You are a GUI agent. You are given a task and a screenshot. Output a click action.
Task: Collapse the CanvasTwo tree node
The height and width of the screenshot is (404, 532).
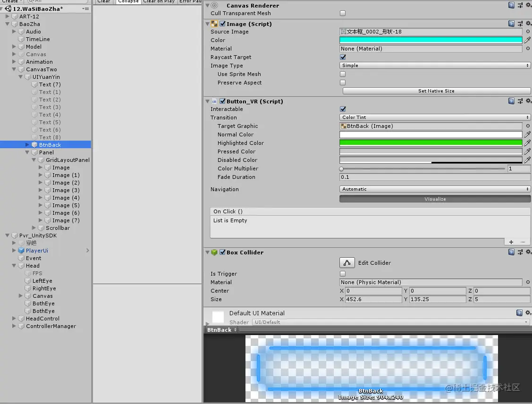(14, 69)
